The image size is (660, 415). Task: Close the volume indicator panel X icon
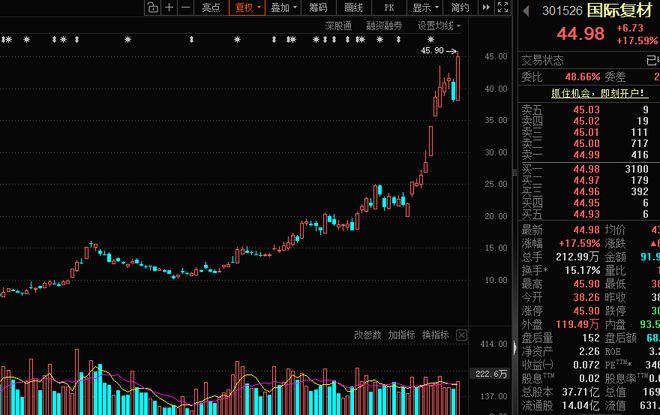[461, 335]
